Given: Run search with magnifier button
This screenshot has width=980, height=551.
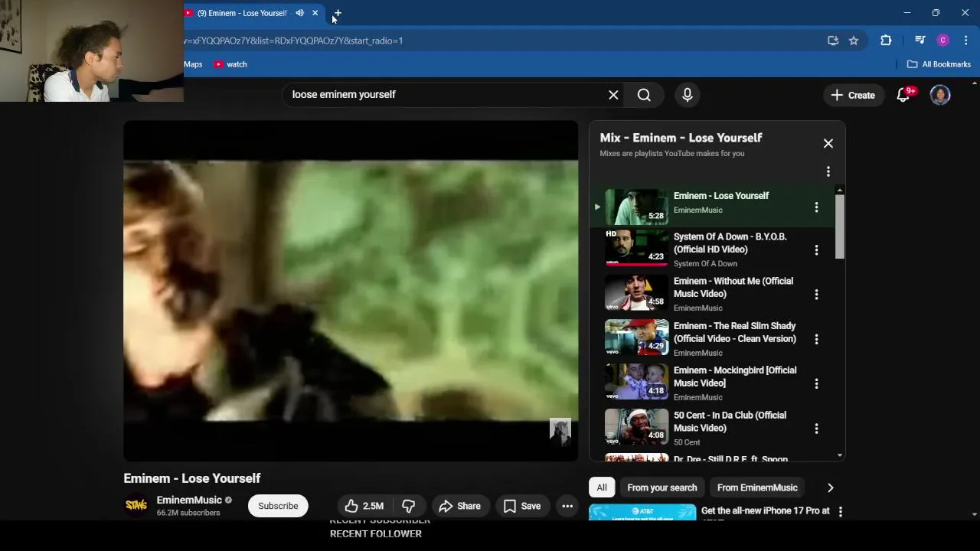Looking at the screenshot, I should pyautogui.click(x=644, y=95).
